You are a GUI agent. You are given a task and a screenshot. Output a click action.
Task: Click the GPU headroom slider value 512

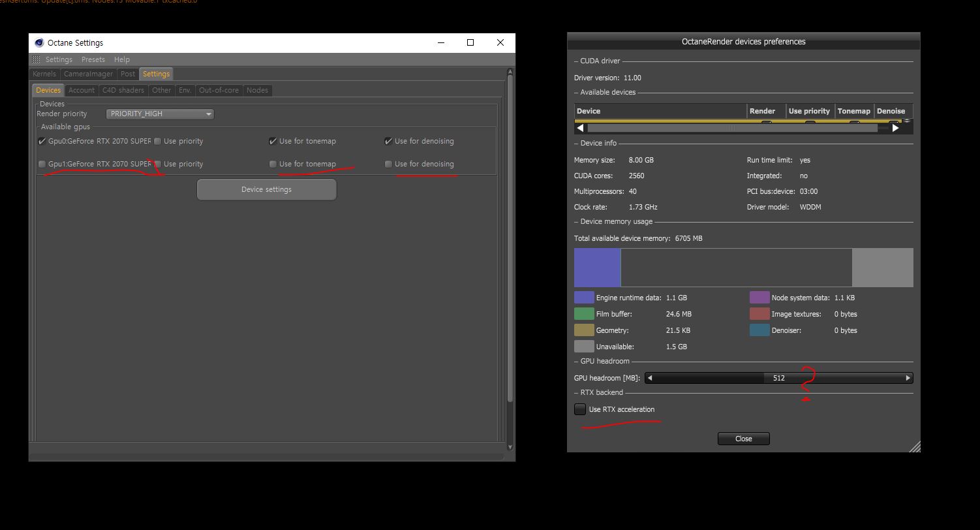pyautogui.click(x=778, y=378)
